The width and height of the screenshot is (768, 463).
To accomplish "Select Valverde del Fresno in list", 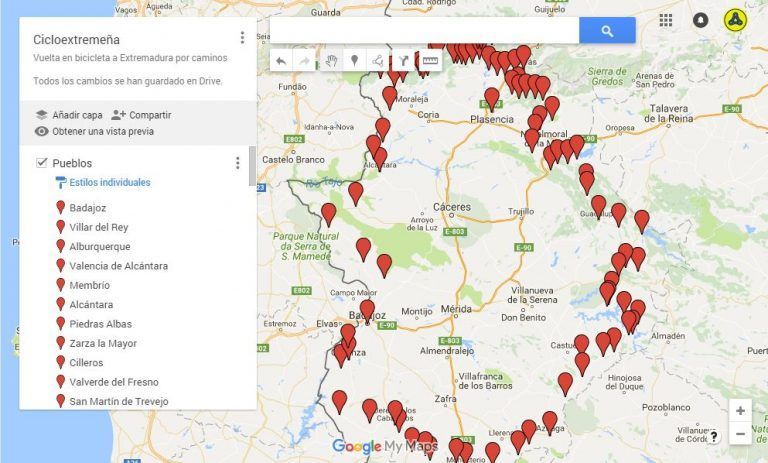I will click(114, 382).
